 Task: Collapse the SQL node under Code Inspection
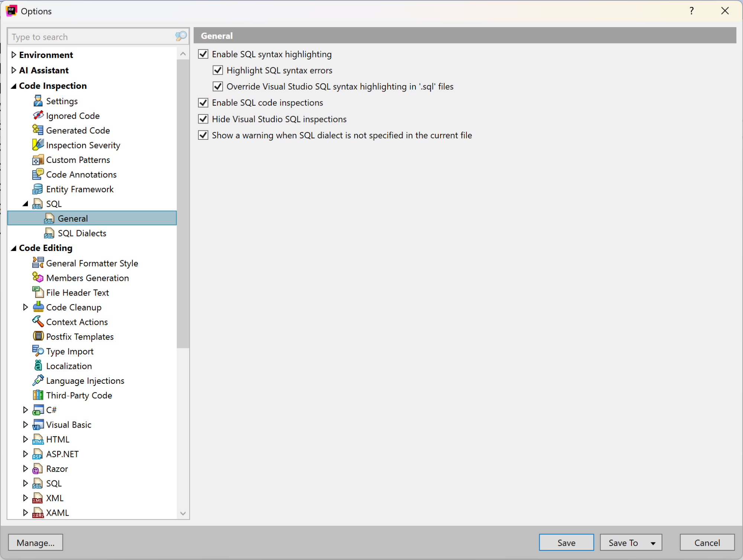25,204
